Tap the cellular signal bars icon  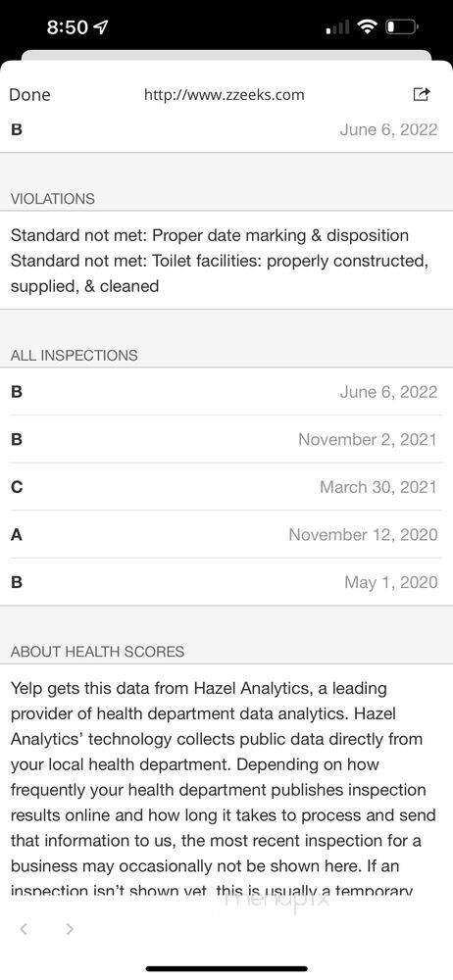click(338, 28)
